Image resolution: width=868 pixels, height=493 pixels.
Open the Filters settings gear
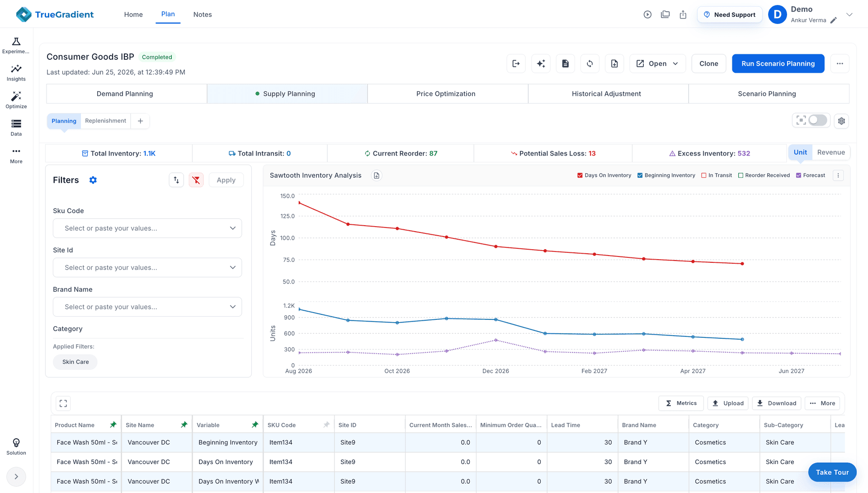(x=93, y=180)
